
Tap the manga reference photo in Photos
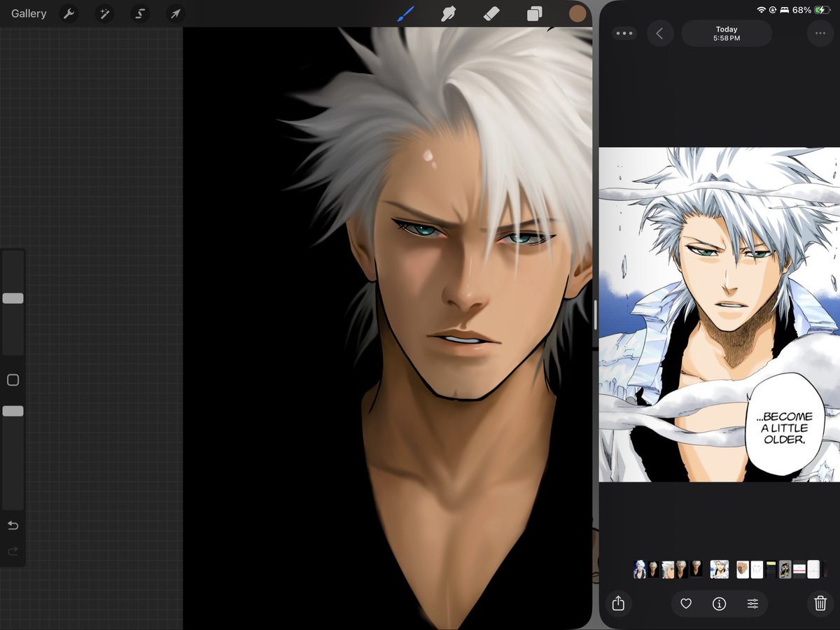tap(720, 314)
